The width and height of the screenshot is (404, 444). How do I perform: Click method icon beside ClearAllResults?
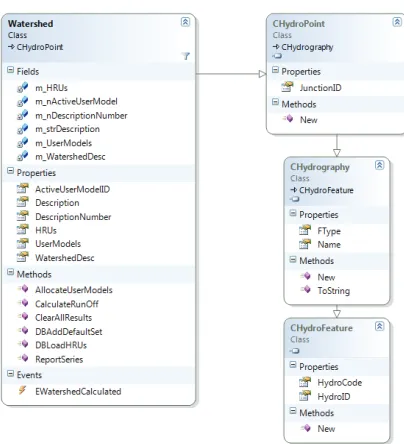(x=23, y=317)
